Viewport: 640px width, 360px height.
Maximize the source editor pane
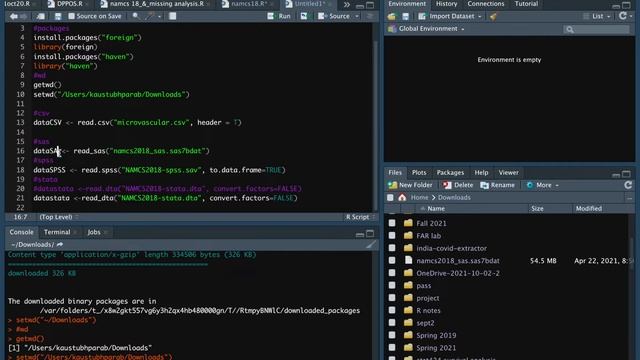[x=370, y=5]
